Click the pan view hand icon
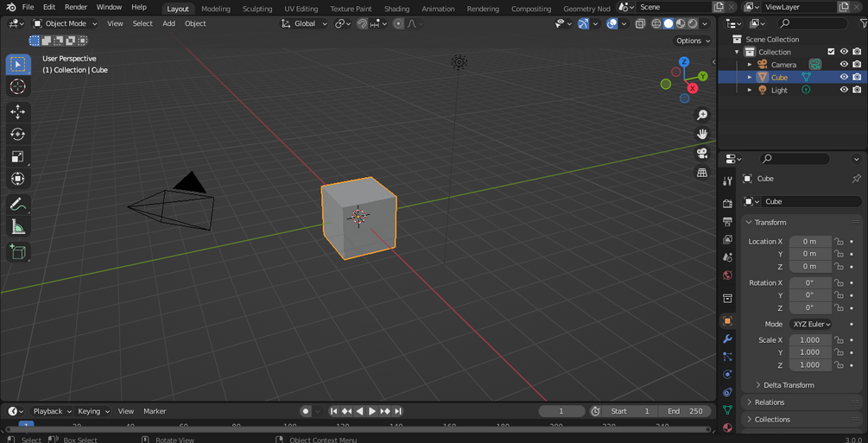Viewport: 868px width, 443px height. coord(702,134)
